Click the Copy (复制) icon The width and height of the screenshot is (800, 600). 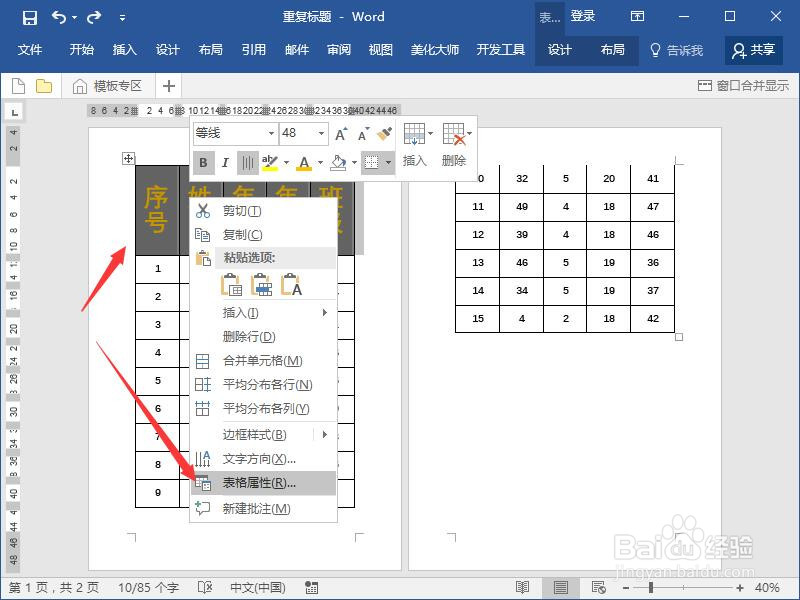pyautogui.click(x=200, y=235)
